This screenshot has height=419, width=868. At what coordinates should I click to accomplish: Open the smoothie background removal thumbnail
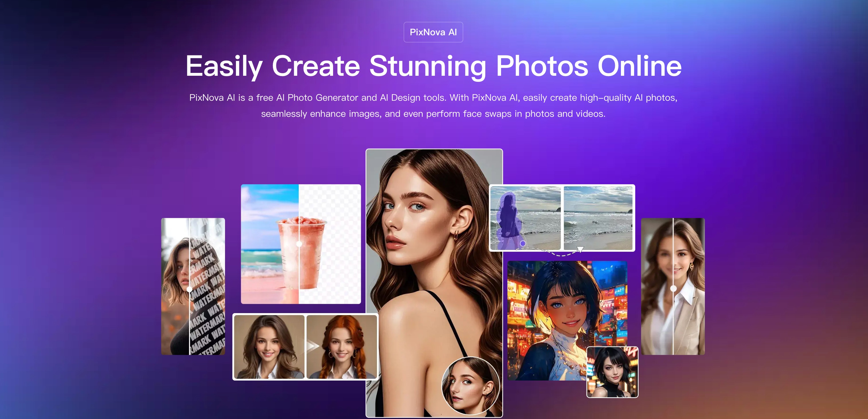click(301, 244)
